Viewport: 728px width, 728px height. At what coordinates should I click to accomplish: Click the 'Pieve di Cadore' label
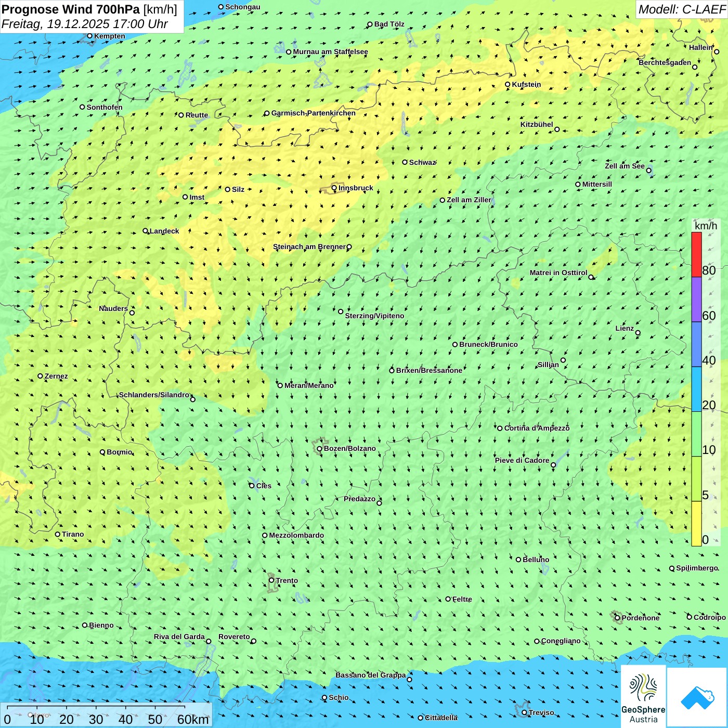pos(522,460)
